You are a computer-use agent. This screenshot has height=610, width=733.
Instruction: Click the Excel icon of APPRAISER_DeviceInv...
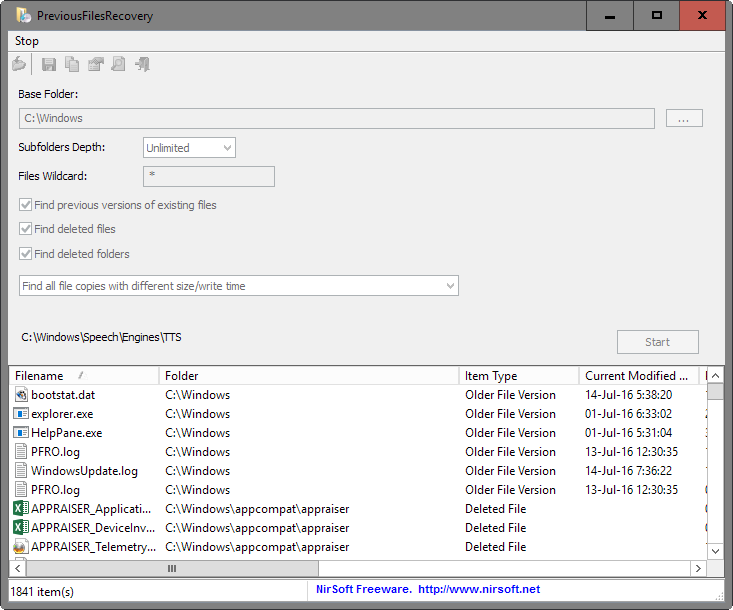(21, 528)
